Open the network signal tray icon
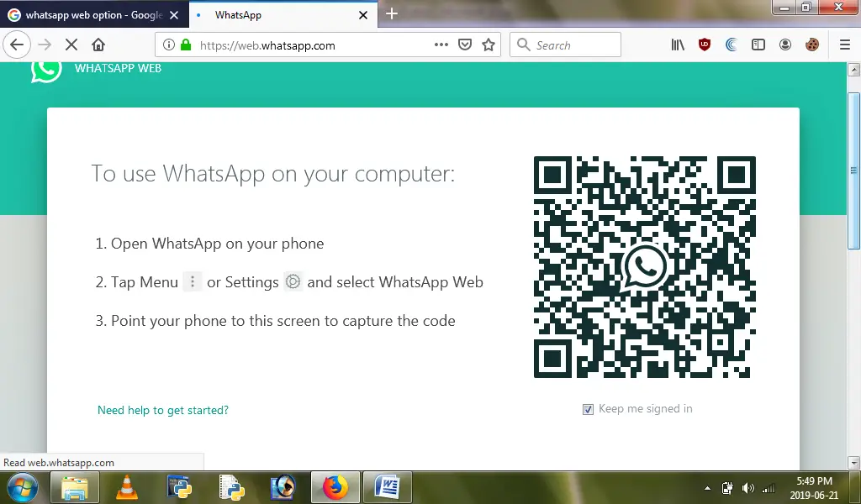This screenshot has width=861, height=504. 769,488
